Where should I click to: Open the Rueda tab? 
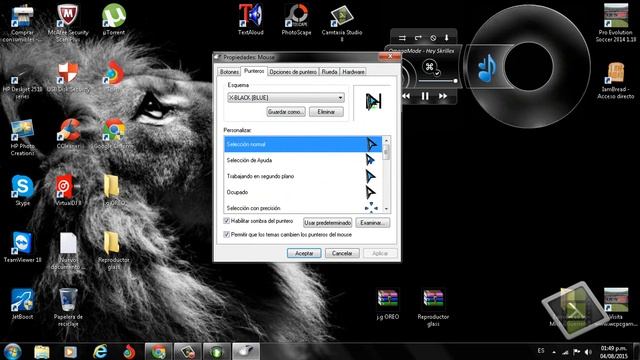tap(329, 72)
